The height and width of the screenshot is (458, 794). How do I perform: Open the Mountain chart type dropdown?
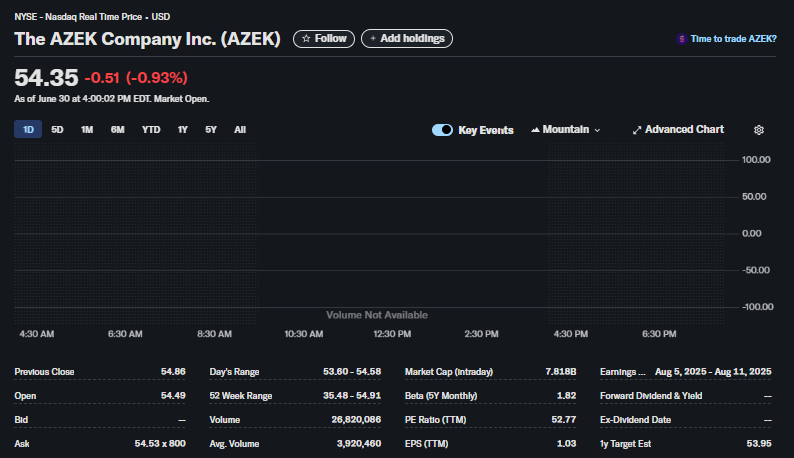(x=566, y=130)
